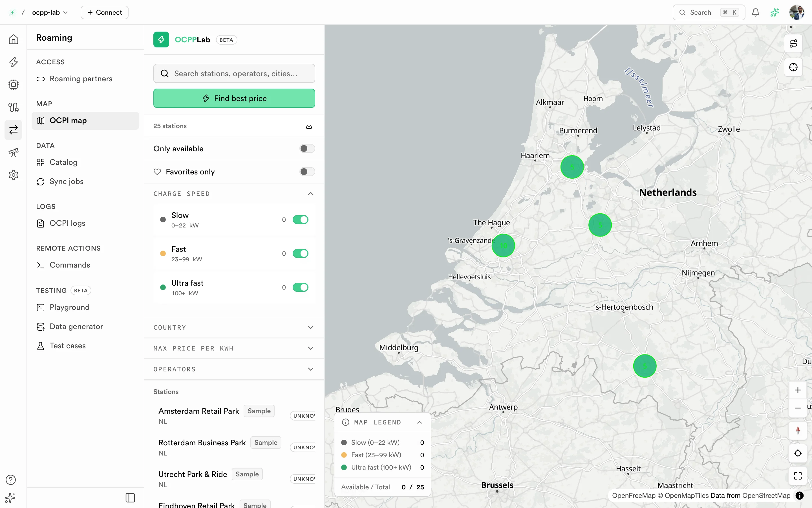This screenshot has height=508, width=812.
Task: Click the 10-station cluster near The Hague
Action: [503, 246]
